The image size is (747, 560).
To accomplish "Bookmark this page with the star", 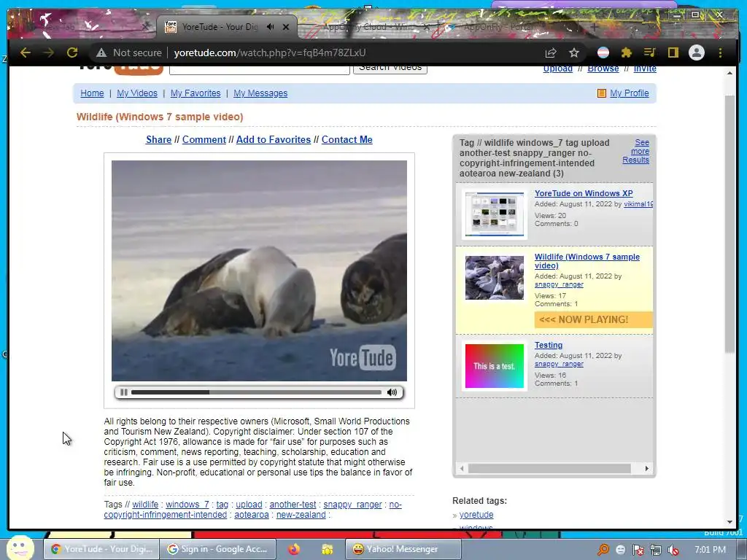I will coord(574,52).
